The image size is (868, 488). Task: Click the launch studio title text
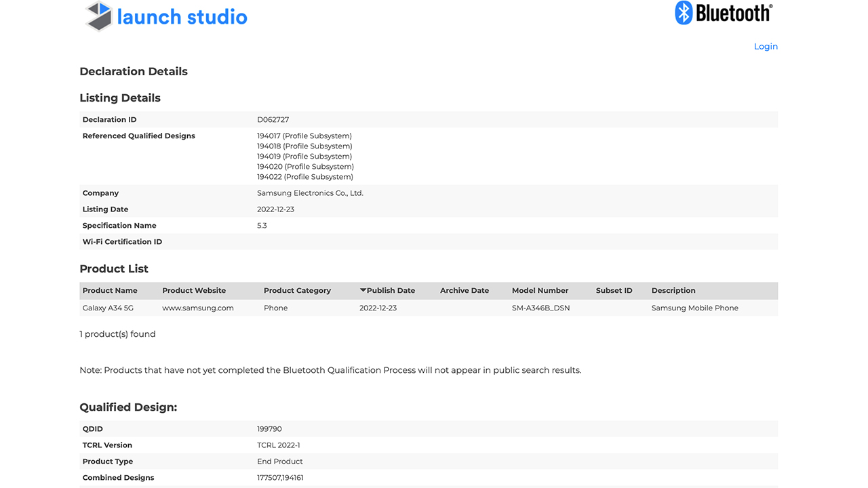[x=182, y=17]
